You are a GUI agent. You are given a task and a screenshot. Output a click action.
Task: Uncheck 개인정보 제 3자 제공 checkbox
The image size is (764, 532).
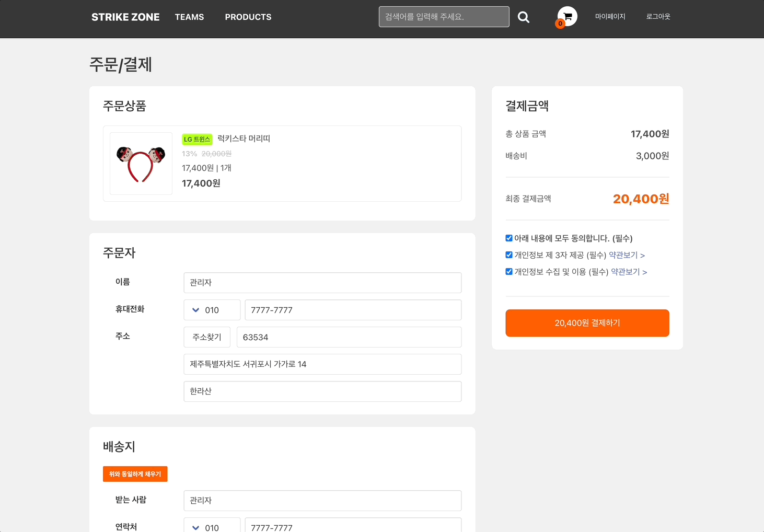(509, 255)
